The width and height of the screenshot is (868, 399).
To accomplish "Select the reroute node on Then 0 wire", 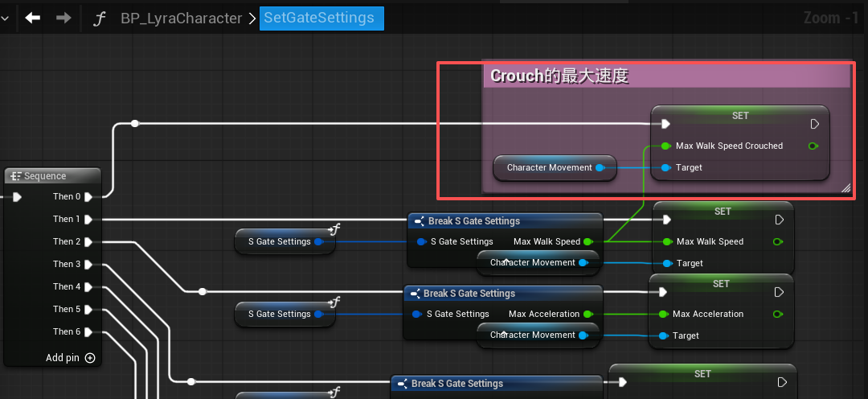I will tap(134, 124).
